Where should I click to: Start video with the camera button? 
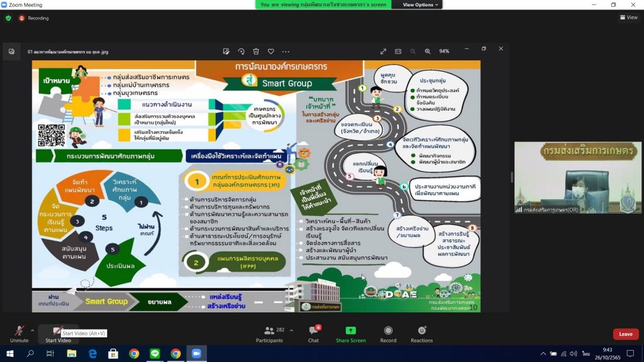58,332
